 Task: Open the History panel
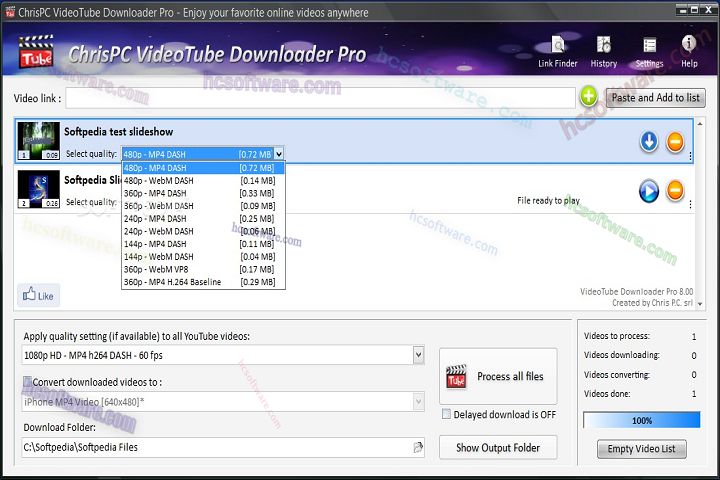[x=603, y=52]
